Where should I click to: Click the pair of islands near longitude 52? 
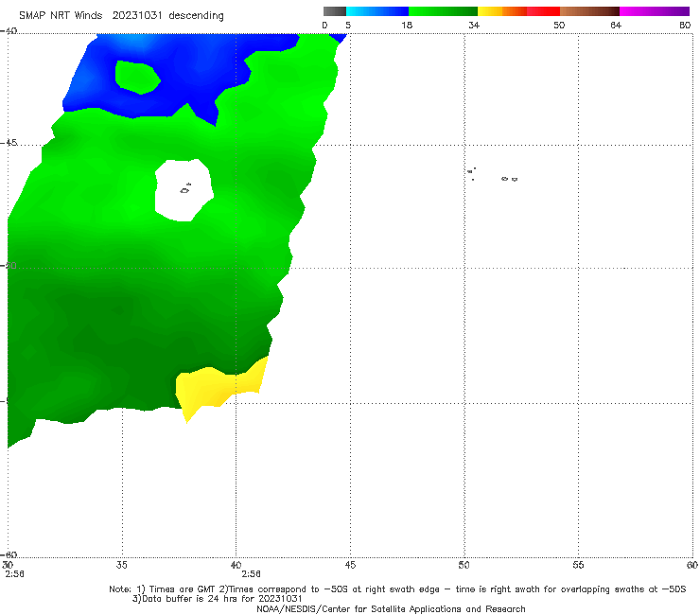click(x=509, y=179)
